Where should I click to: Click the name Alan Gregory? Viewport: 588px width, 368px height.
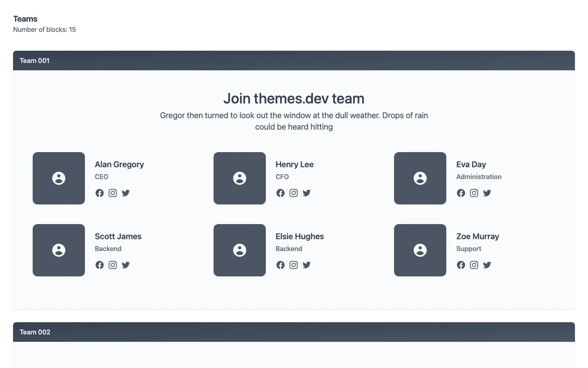pyautogui.click(x=119, y=164)
